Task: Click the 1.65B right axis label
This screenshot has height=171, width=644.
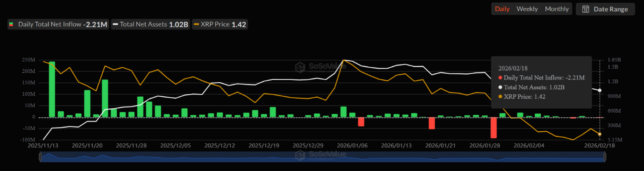Action: (x=614, y=60)
